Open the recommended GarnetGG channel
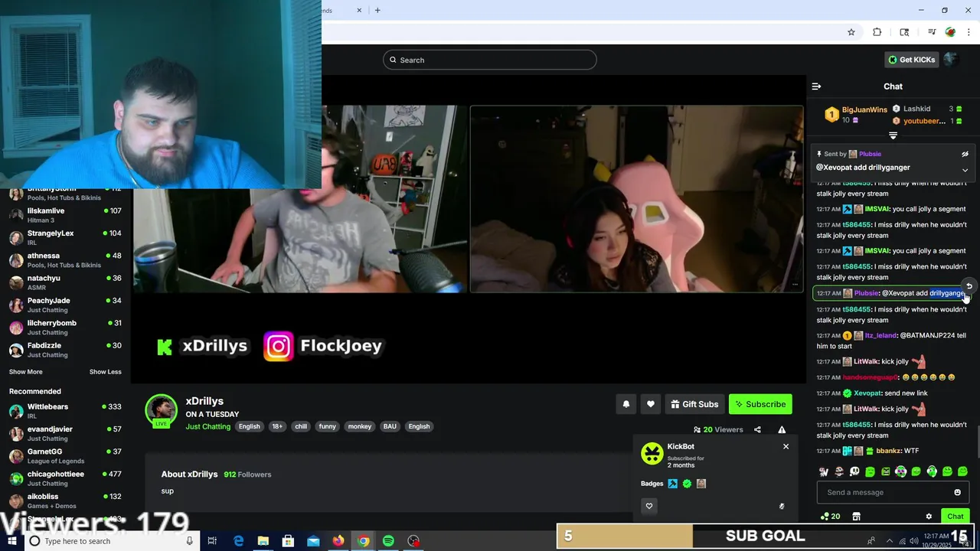Viewport: 980px width, 551px height. tap(66, 456)
